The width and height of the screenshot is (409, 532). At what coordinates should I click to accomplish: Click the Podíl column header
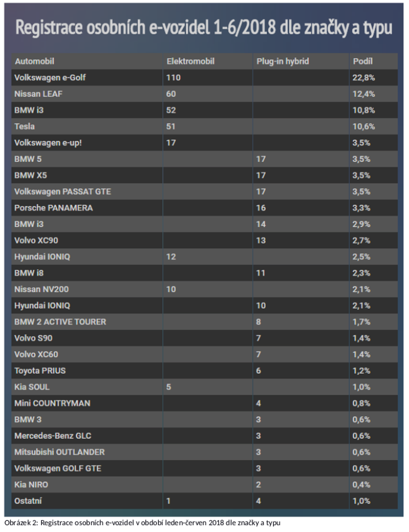(362, 61)
